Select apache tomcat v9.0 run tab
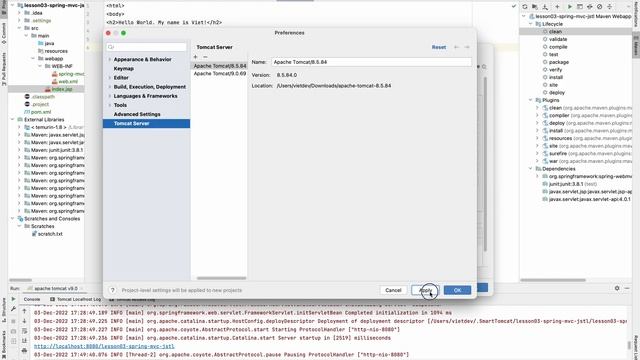The height and width of the screenshot is (360, 640). [x=55, y=288]
